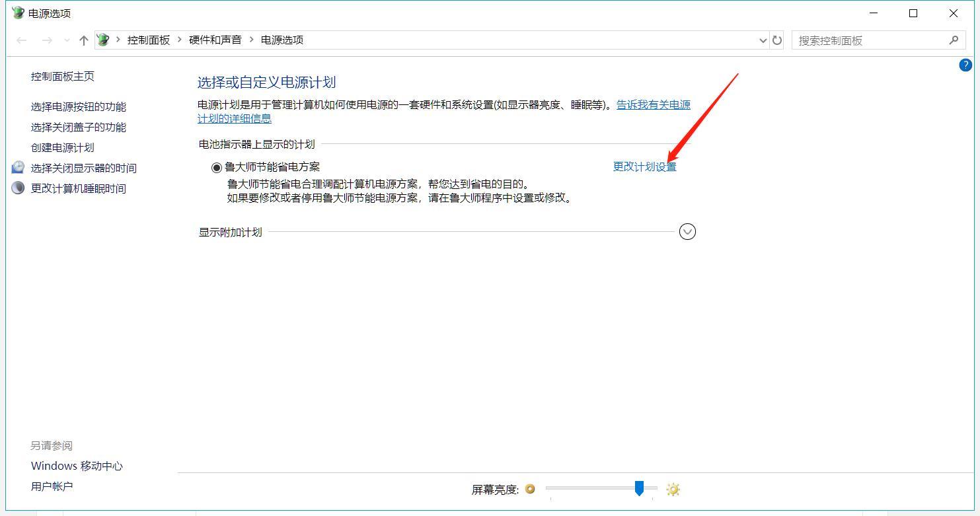Open 硬件和声音 breadcrumb

215,40
